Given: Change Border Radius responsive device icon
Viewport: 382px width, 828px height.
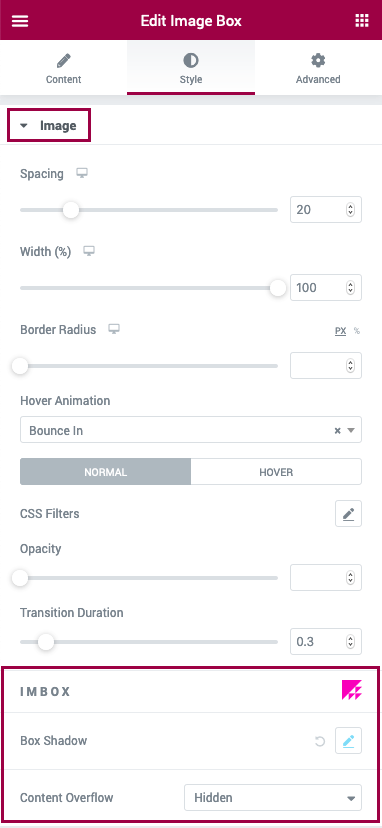Looking at the screenshot, I should pos(114,329).
